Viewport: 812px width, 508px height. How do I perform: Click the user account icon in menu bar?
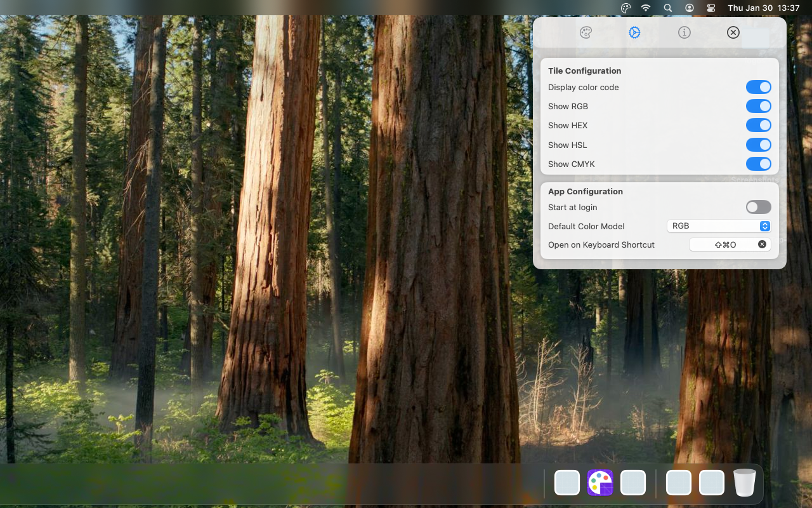[690, 8]
